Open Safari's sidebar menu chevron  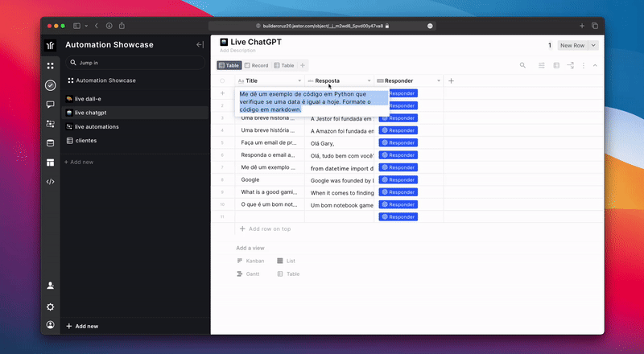(86, 26)
